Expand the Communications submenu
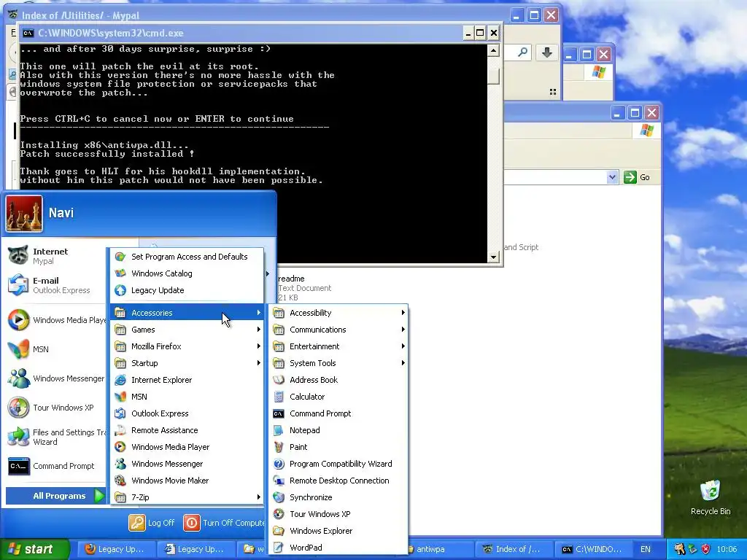This screenshot has height=560, width=747. (x=338, y=330)
